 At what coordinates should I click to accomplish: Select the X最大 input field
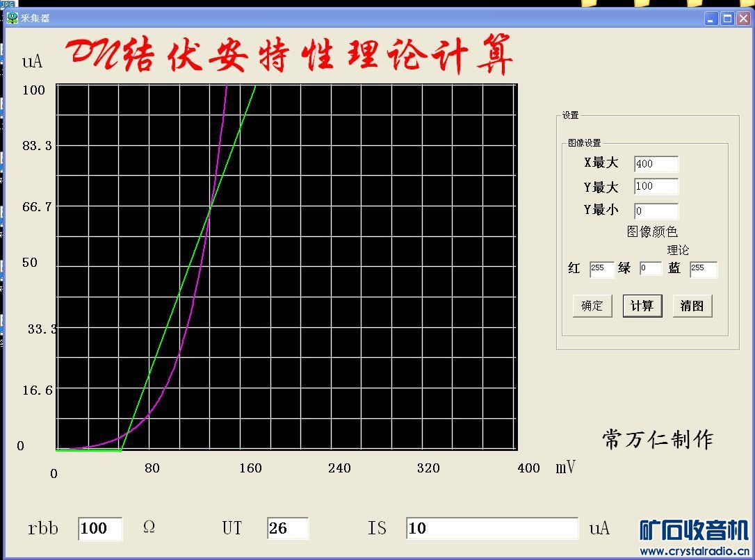click(x=656, y=164)
